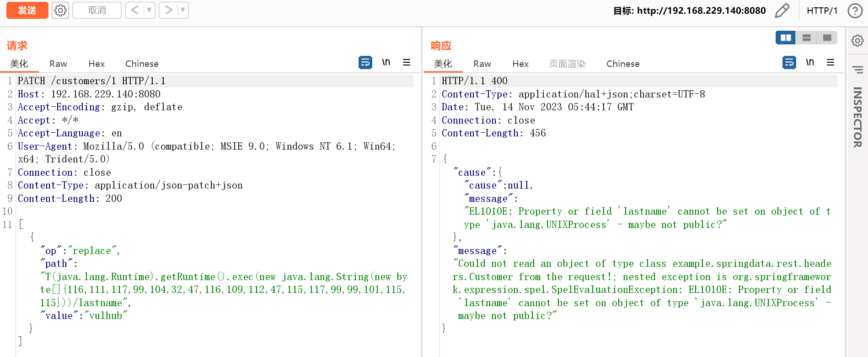The width and height of the screenshot is (868, 357).
Task: Toggle non-printable \n in request panel
Action: [386, 62]
